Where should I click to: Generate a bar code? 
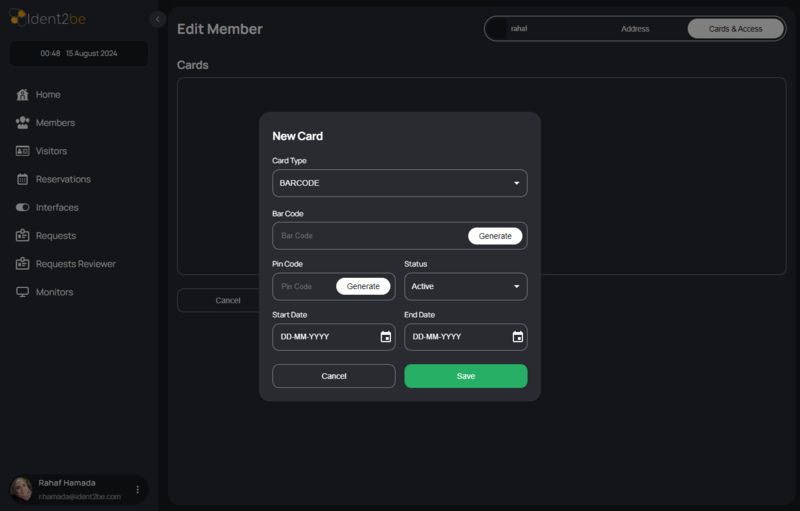495,236
